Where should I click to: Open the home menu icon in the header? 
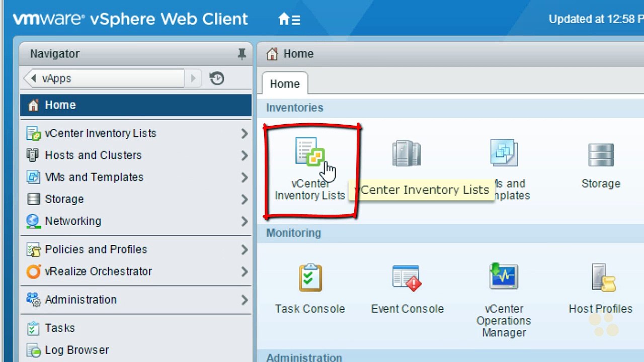289,20
